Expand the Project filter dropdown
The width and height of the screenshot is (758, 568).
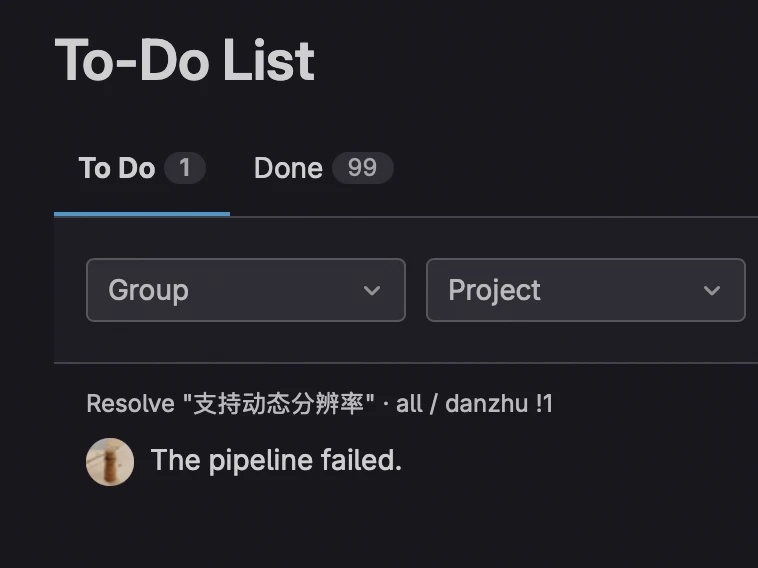pos(585,290)
